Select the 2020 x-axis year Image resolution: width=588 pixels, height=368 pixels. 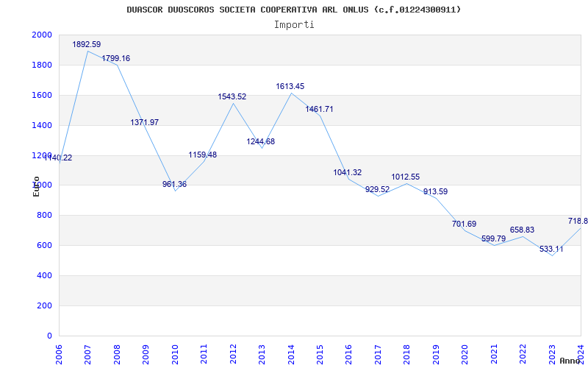(x=465, y=354)
